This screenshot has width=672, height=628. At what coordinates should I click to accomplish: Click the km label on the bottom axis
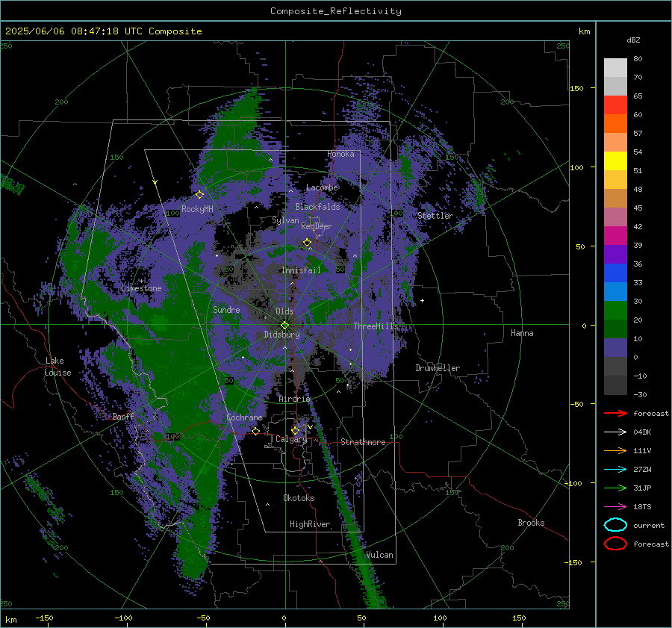[x=11, y=620]
